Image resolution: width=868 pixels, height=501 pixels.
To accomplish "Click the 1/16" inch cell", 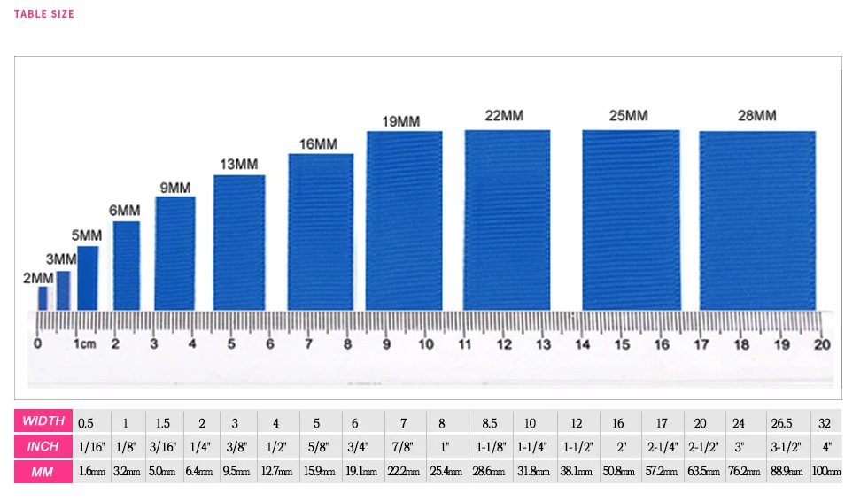I will click(x=91, y=447).
